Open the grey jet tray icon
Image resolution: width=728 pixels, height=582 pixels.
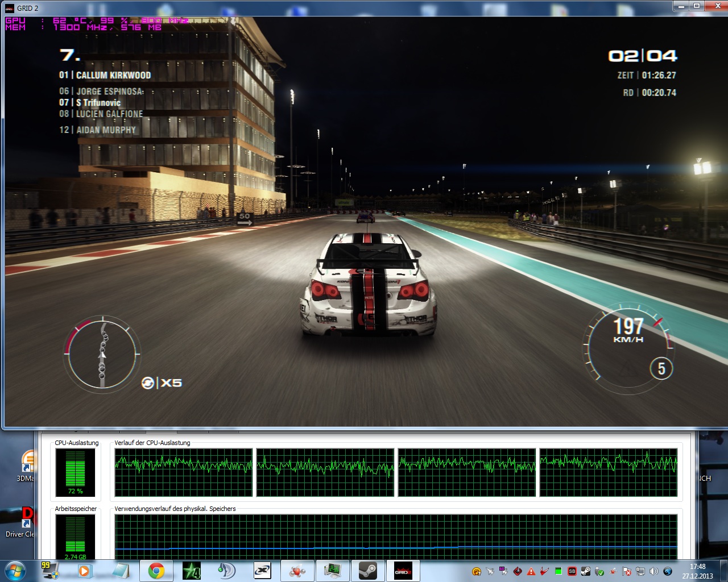coord(490,572)
